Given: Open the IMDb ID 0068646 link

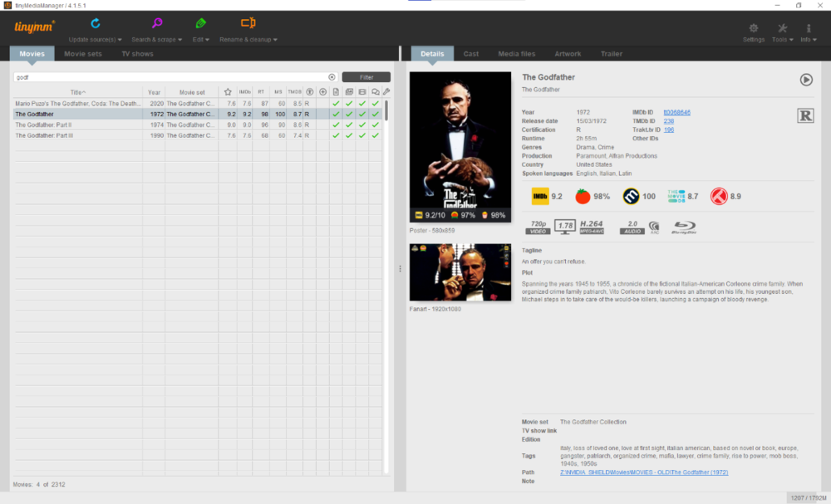Looking at the screenshot, I should [678, 111].
